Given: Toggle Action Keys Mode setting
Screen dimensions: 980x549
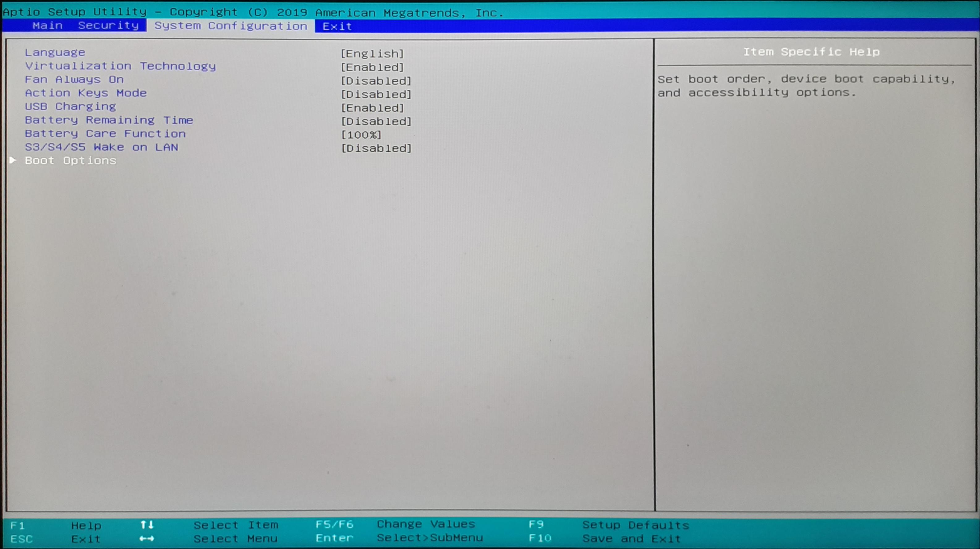Looking at the screenshot, I should click(376, 94).
